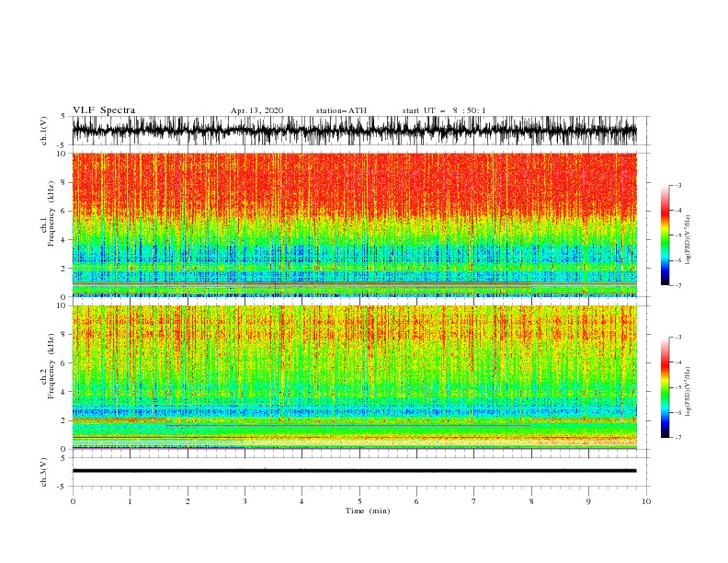Click the "2" kHz tick on ch.2 frequency axis
Image resolution: width=728 pixels, height=563 pixels.
click(x=63, y=420)
